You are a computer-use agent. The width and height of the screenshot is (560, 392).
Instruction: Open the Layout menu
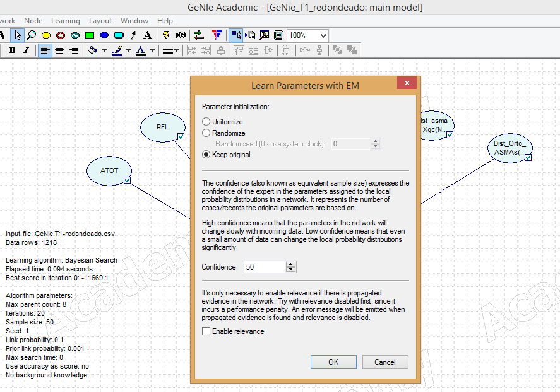(x=100, y=21)
